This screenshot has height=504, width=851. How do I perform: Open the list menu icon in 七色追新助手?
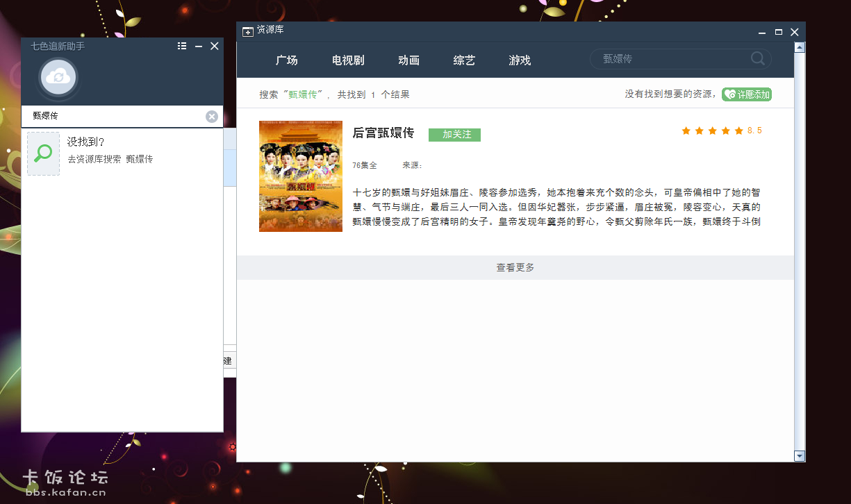click(182, 46)
